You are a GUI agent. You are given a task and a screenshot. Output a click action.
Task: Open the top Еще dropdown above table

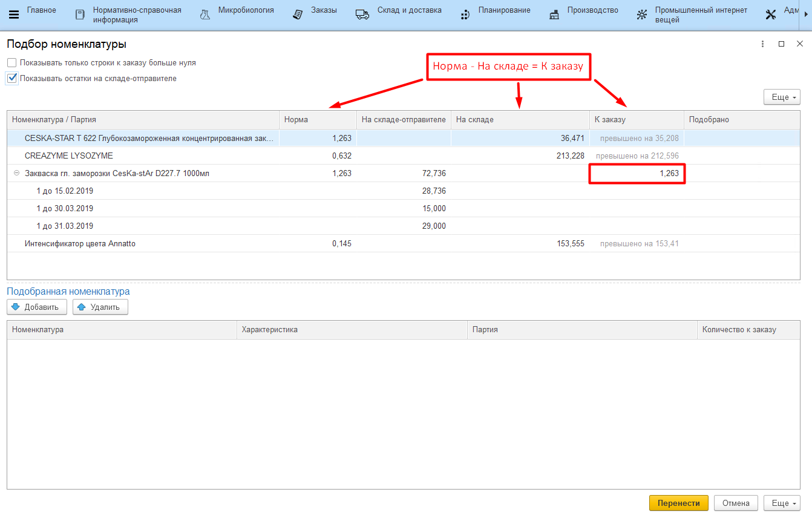tap(782, 97)
